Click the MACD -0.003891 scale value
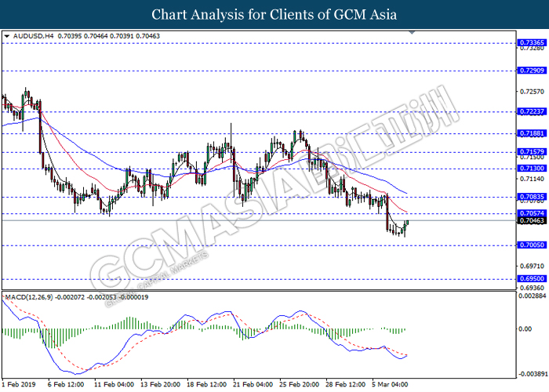Screen dimensions: 549x392 533,374
